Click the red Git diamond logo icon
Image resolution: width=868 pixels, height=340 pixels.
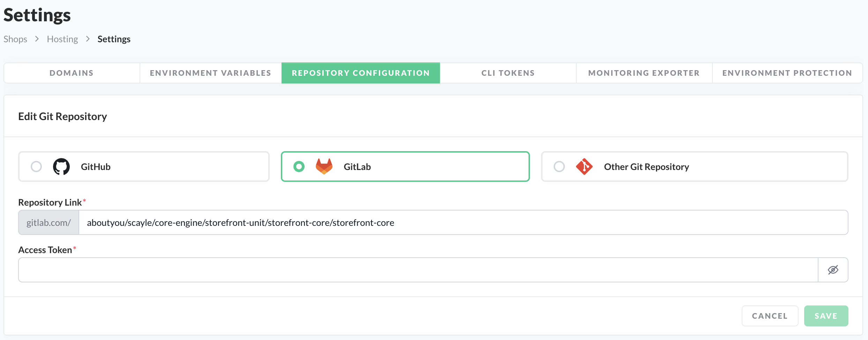(584, 167)
